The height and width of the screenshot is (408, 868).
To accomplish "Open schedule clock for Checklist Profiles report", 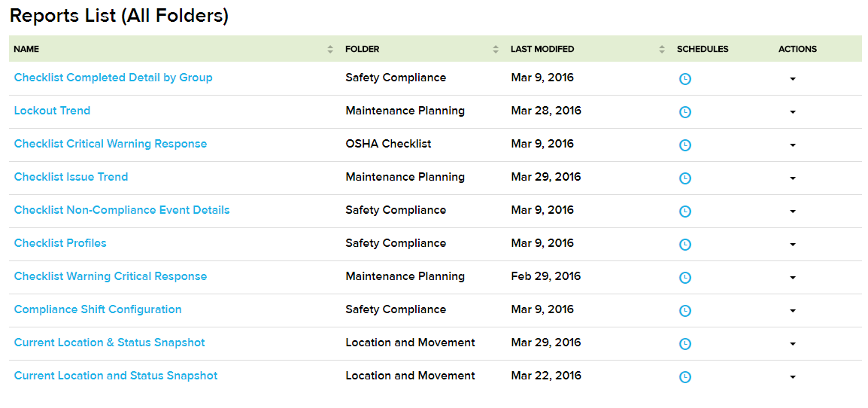I will point(684,245).
